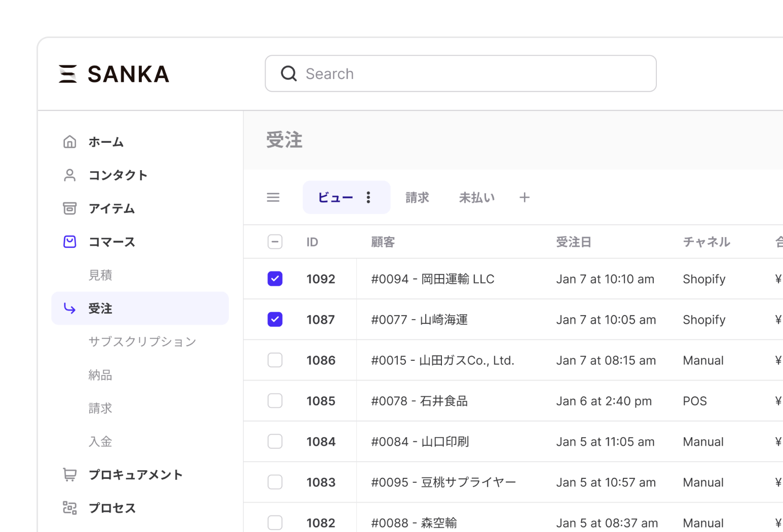Switch to the 未払い view tab
This screenshot has width=783, height=532.
click(x=476, y=198)
